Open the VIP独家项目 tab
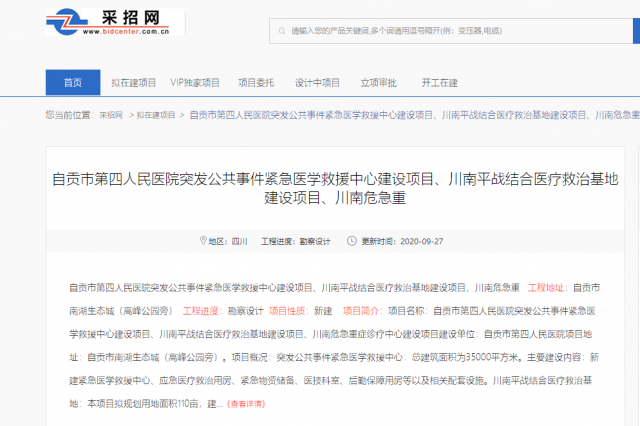Screen dimensions: 640x426 point(195,82)
